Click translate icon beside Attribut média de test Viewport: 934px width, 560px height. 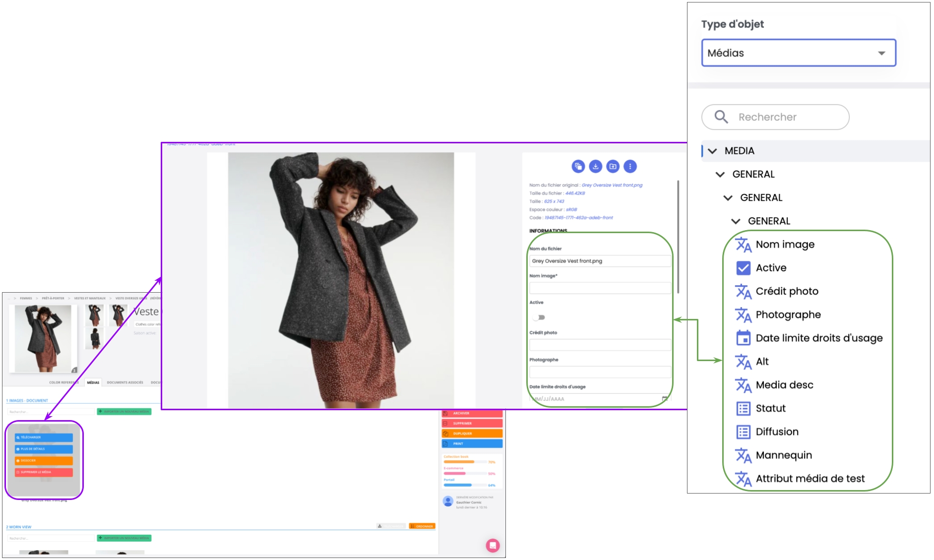tap(743, 479)
